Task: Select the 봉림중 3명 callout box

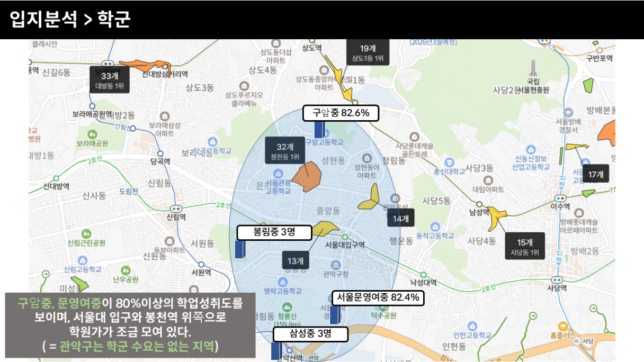Action: [274, 232]
